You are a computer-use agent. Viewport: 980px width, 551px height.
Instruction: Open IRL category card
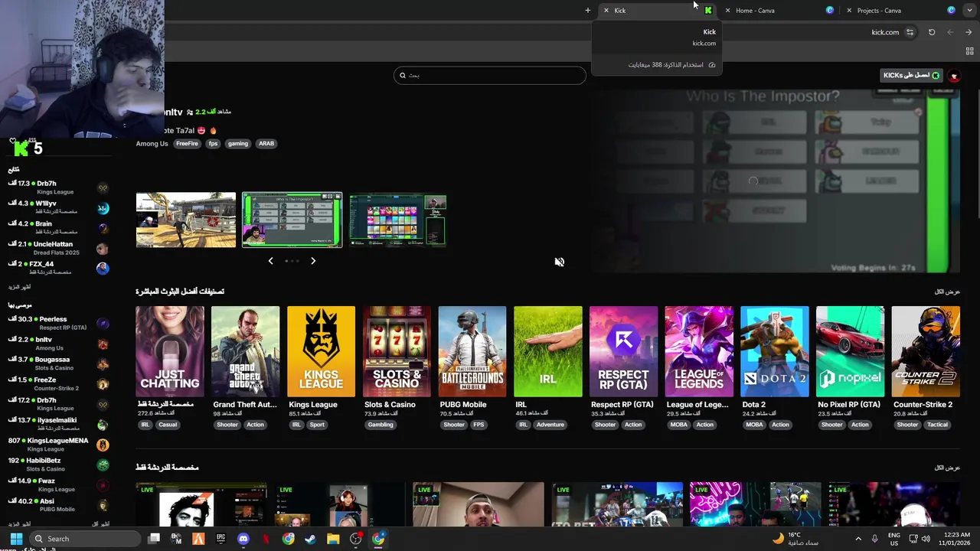pyautogui.click(x=548, y=351)
